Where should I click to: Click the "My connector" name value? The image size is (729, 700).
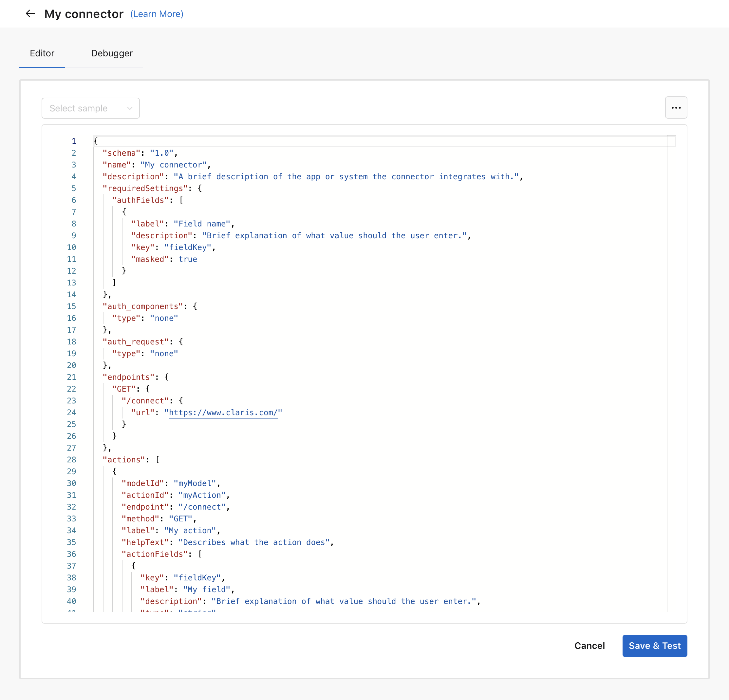173,165
